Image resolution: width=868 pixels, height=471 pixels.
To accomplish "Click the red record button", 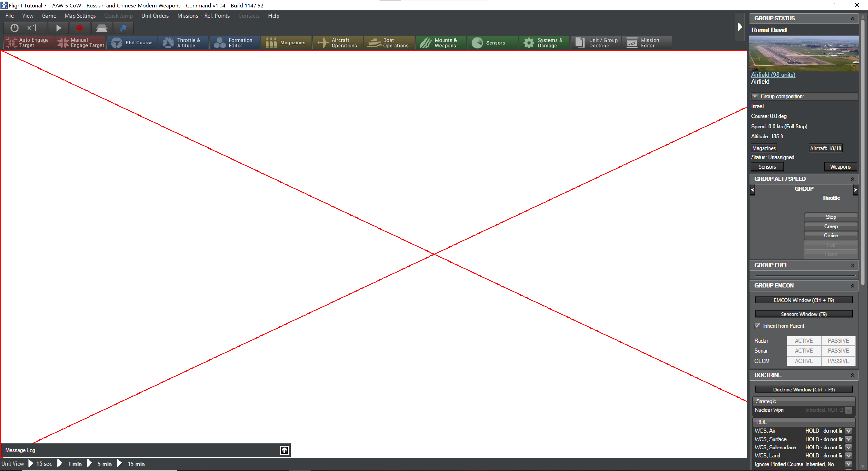I will 80,28.
